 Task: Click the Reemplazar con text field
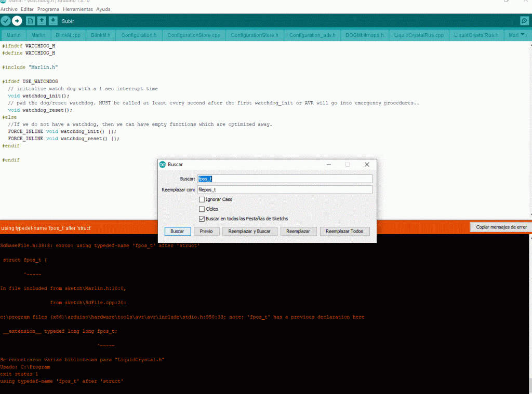coord(285,189)
